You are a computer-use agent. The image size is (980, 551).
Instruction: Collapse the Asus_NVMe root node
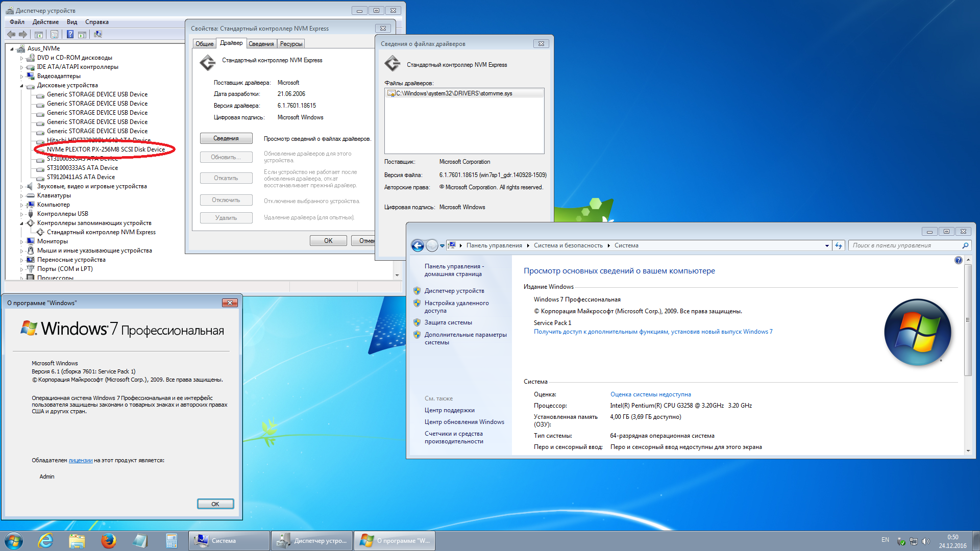click(x=12, y=48)
